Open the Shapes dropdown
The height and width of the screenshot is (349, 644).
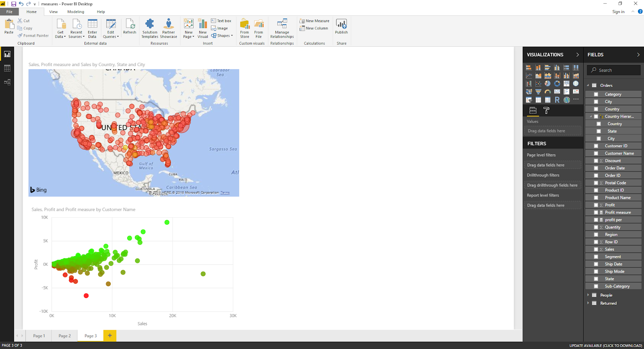(x=222, y=36)
